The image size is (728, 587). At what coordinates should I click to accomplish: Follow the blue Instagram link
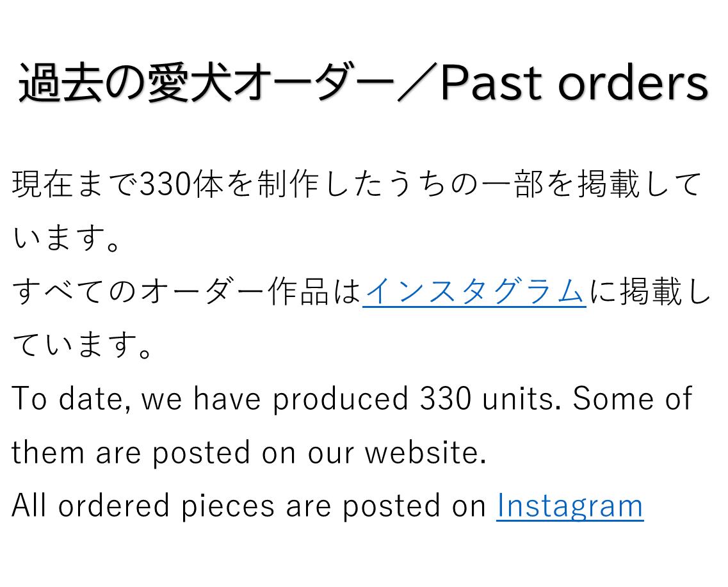coord(570,506)
